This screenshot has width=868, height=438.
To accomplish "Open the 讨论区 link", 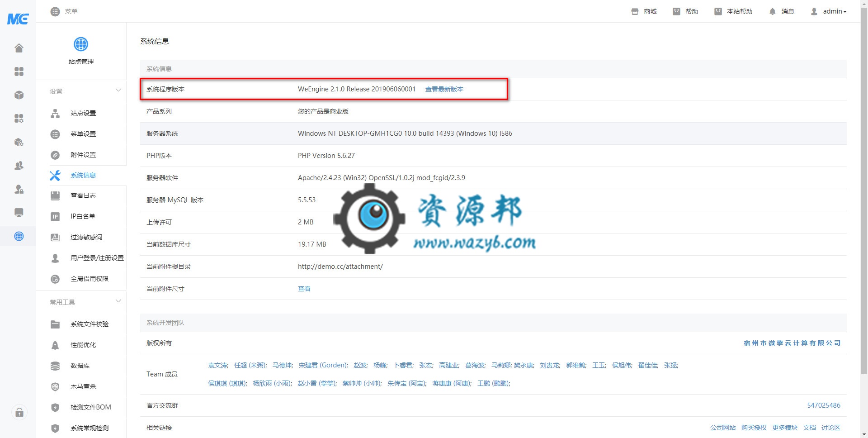I will [x=831, y=428].
